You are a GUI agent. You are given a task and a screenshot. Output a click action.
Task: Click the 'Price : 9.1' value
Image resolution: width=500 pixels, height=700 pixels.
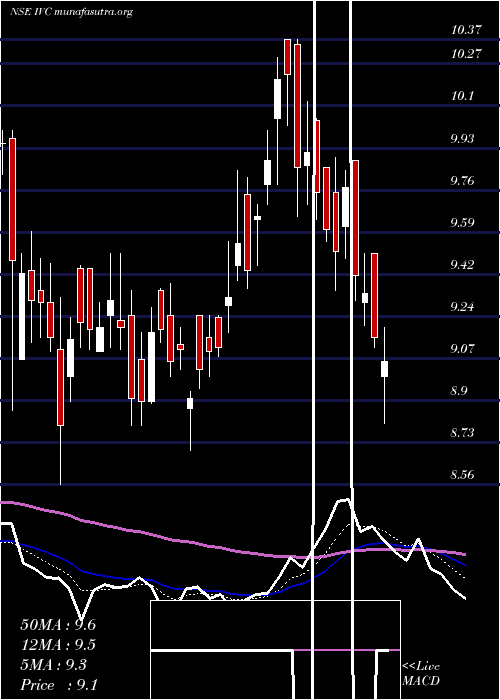point(59,685)
